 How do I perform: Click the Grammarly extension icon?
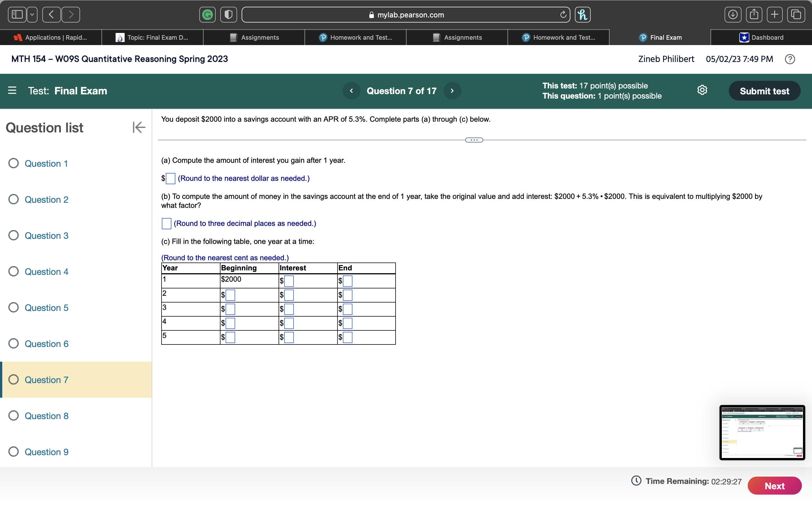[207, 15]
